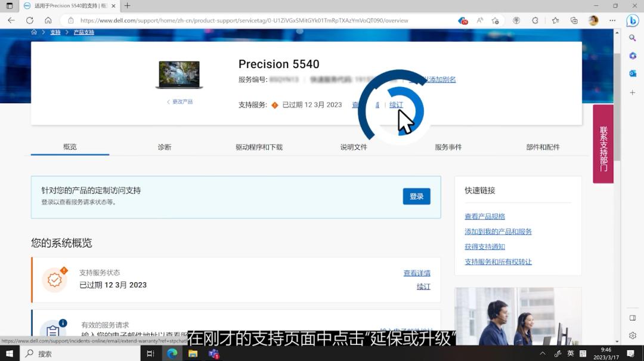Start reading aloud with the A icon
This screenshot has width=644, height=361.
480,20
